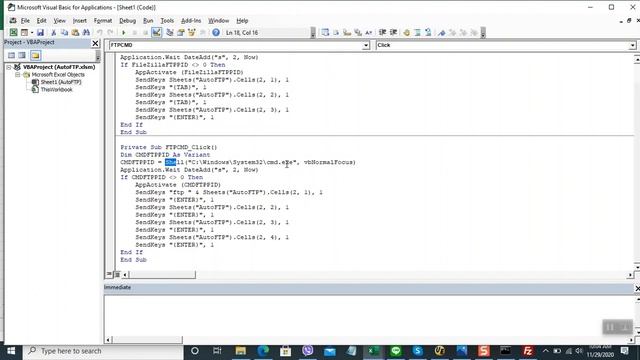Viewport: 640px width, 360px height.
Task: Click inside the Immediate window text area
Action: (369, 316)
